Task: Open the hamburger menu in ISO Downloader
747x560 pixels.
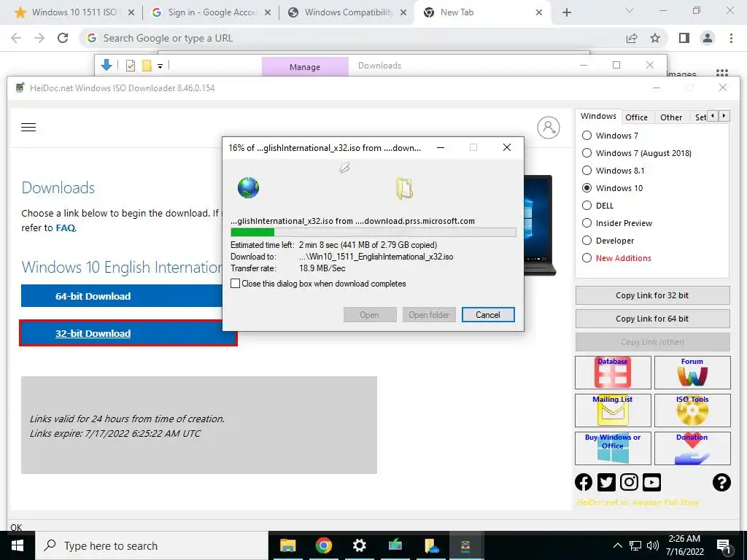Action: pyautogui.click(x=28, y=127)
